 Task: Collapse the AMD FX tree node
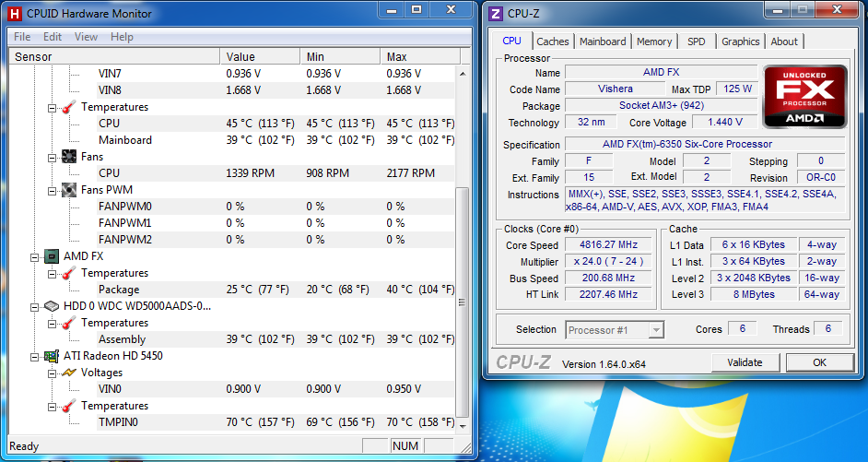coord(35,256)
